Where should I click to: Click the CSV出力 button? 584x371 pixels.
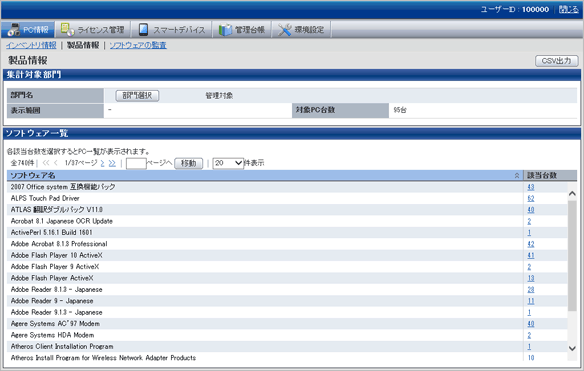[x=556, y=61]
